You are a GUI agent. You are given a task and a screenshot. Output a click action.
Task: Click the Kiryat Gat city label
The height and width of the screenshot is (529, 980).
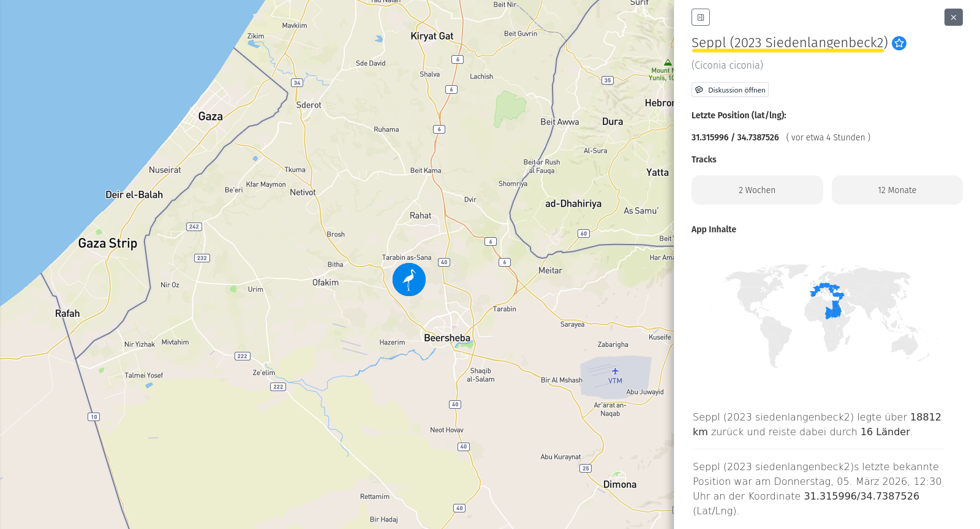tap(432, 36)
